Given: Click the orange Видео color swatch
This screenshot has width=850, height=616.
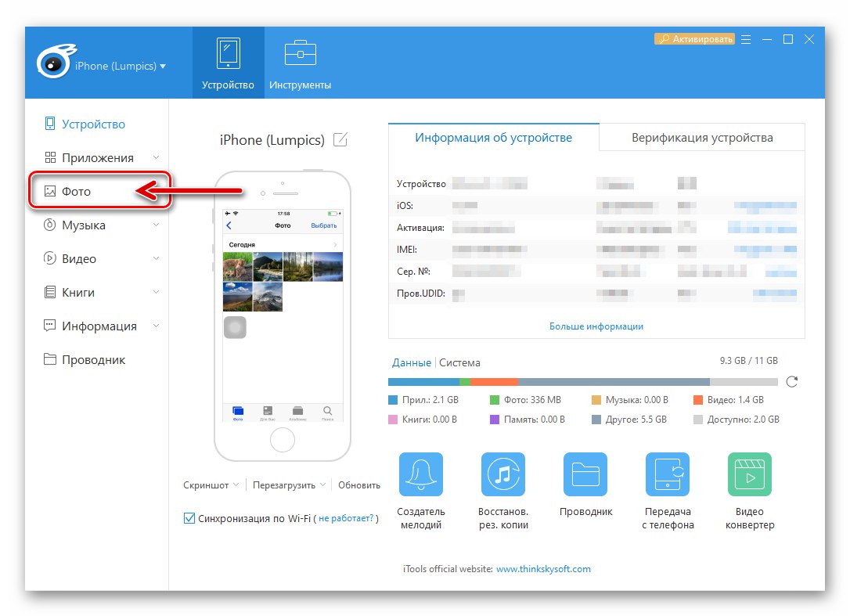Looking at the screenshot, I should click(x=698, y=400).
